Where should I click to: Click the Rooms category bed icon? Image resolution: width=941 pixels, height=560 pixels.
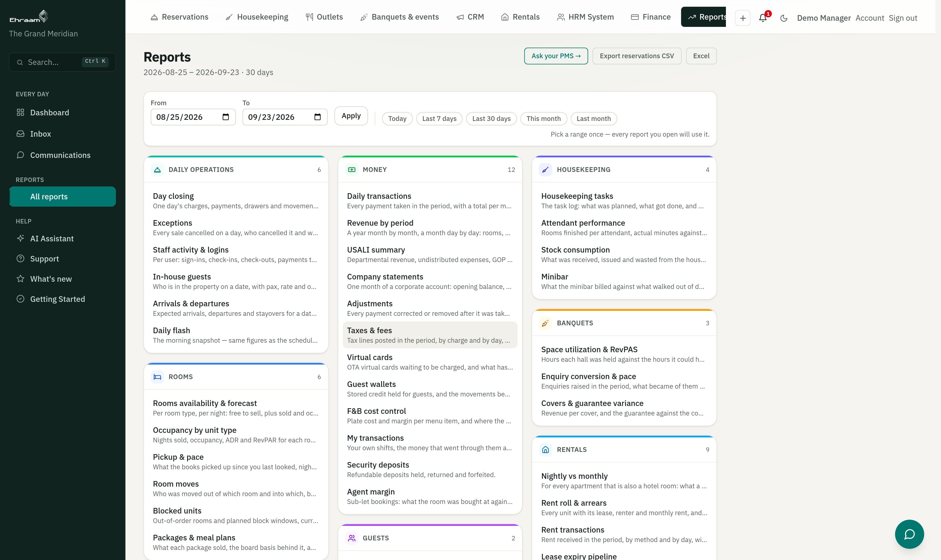pyautogui.click(x=157, y=377)
